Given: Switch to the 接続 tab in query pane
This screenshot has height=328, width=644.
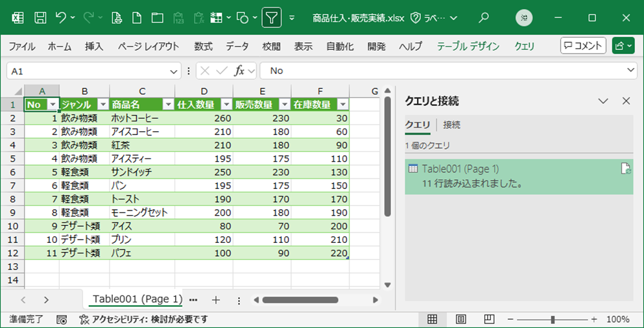Looking at the screenshot, I should pyautogui.click(x=451, y=125).
